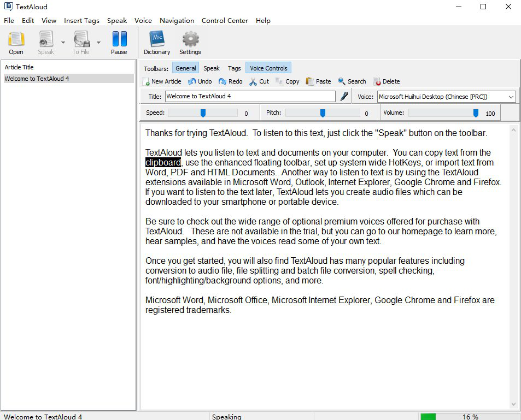This screenshot has width=521, height=420.
Task: Click the highlighted word clipboard
Action: click(x=163, y=162)
